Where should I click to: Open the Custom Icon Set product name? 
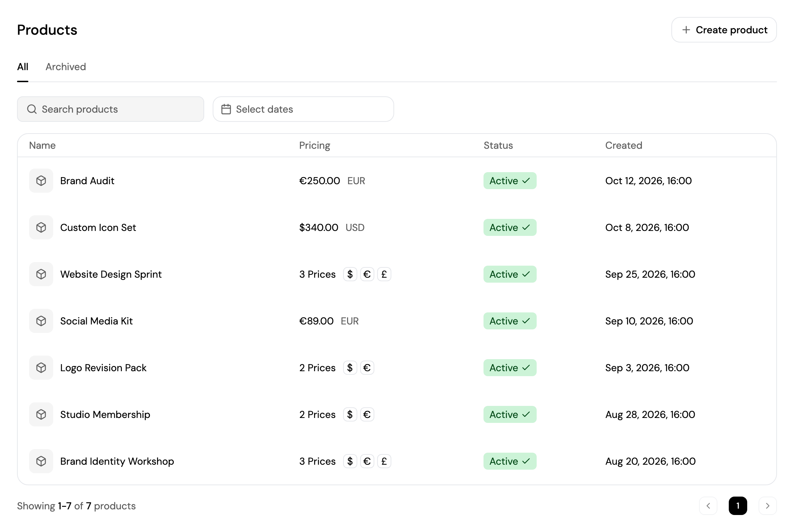coord(98,227)
